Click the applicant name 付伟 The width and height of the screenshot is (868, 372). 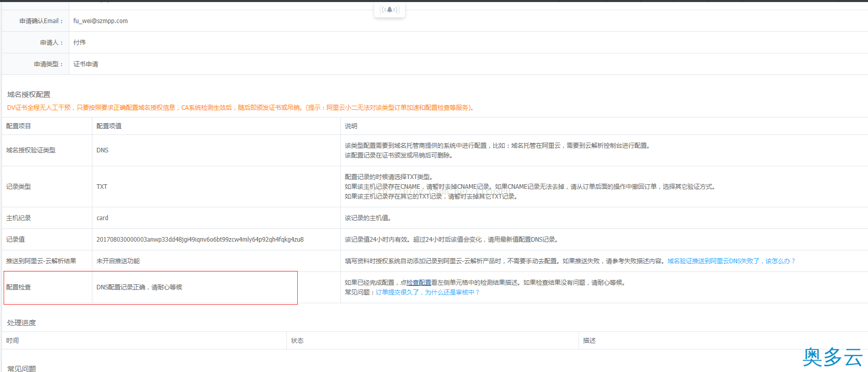tap(80, 43)
